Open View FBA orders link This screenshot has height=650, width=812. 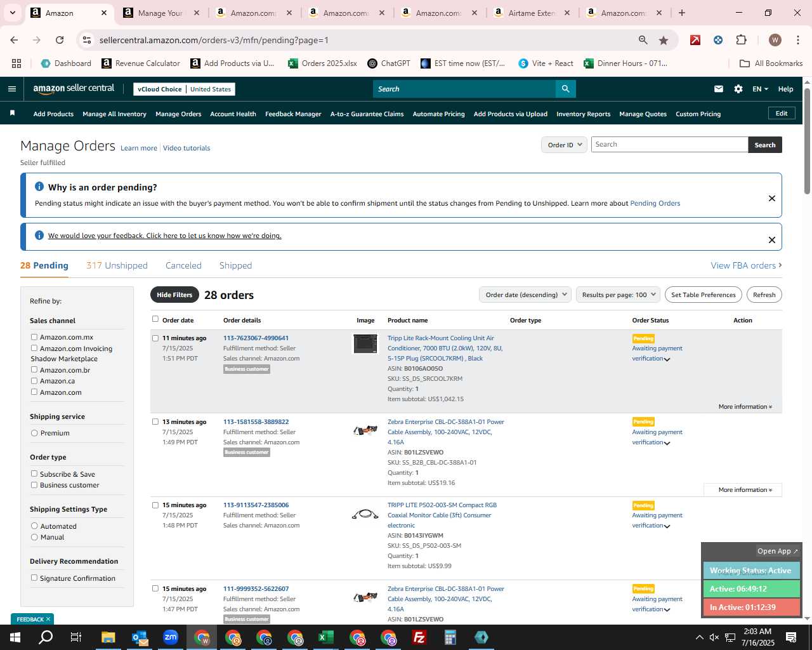click(746, 265)
